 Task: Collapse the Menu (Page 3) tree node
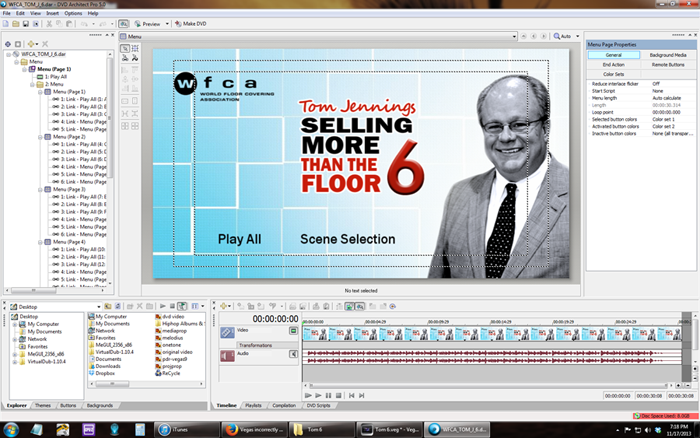click(40, 189)
